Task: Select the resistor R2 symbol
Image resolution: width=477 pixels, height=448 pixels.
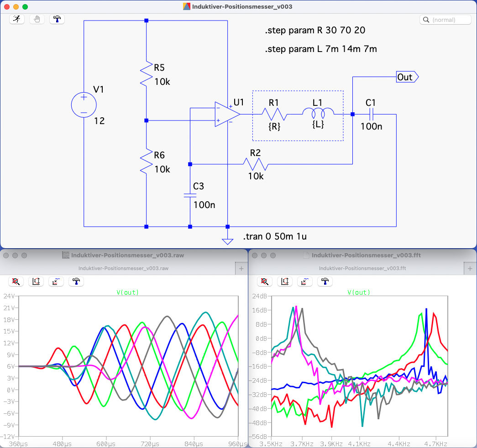Action: pyautogui.click(x=256, y=164)
